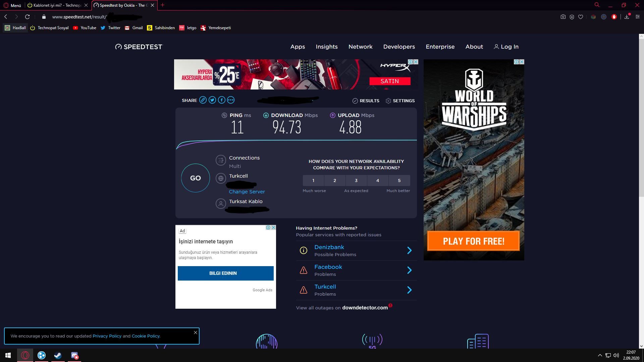The width and height of the screenshot is (644, 362).
Task: Select rating 3 as expected
Action: [x=356, y=181]
